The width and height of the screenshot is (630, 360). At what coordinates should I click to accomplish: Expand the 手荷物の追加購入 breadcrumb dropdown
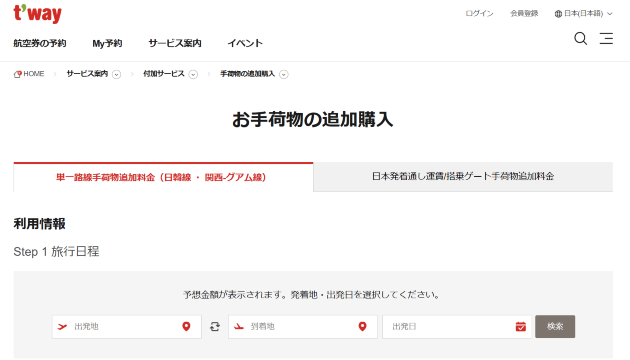point(284,74)
